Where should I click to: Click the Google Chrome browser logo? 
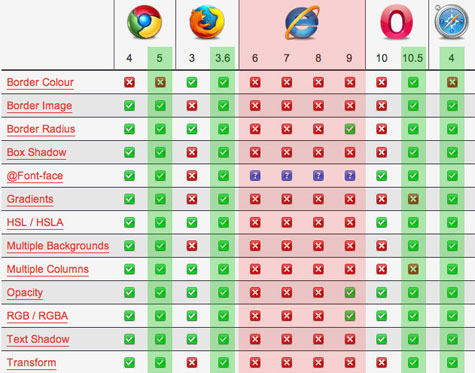(144, 22)
